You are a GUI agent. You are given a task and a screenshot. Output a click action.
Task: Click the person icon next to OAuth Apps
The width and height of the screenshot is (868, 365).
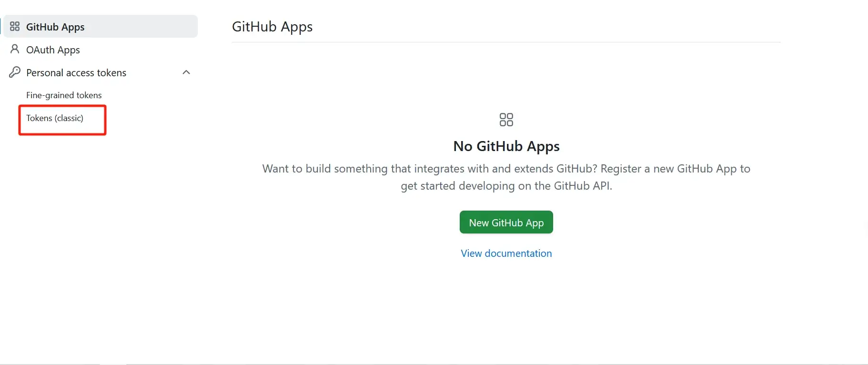click(15, 49)
